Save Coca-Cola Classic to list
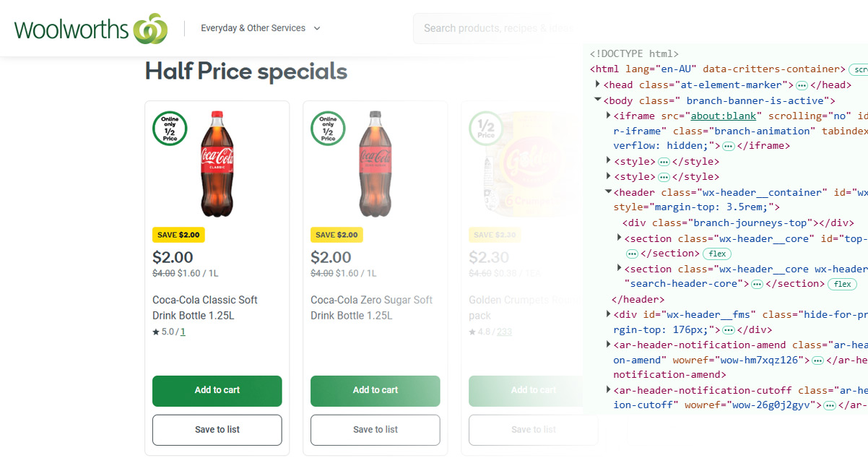 click(217, 430)
